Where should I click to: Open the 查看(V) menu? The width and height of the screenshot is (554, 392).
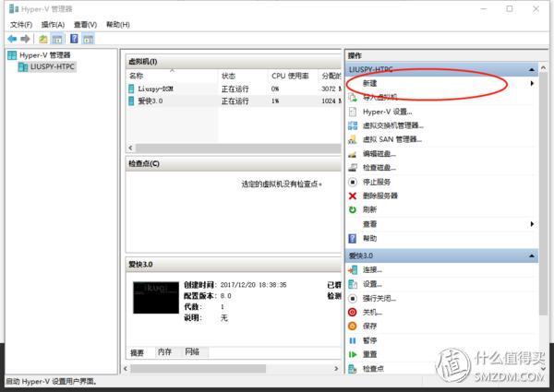pyautogui.click(x=85, y=24)
